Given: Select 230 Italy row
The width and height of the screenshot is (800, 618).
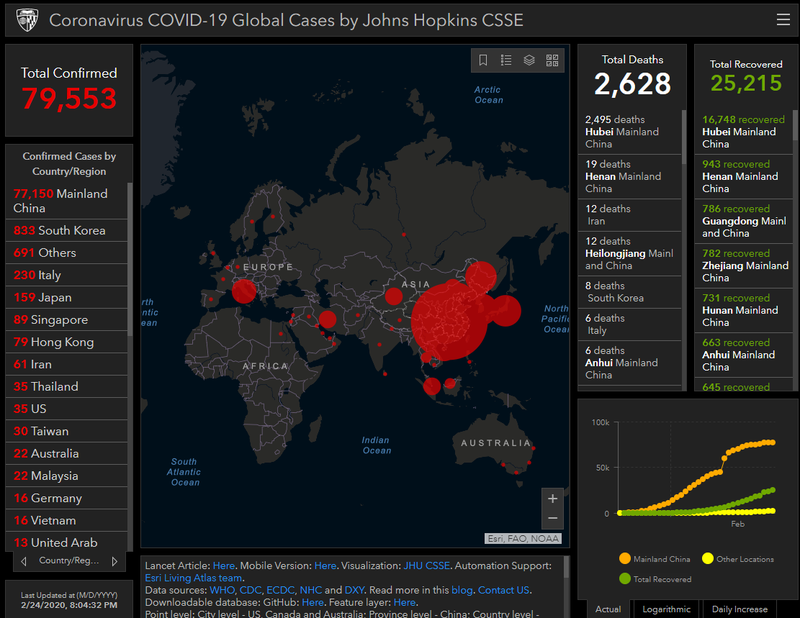Looking at the screenshot, I should click(x=66, y=275).
